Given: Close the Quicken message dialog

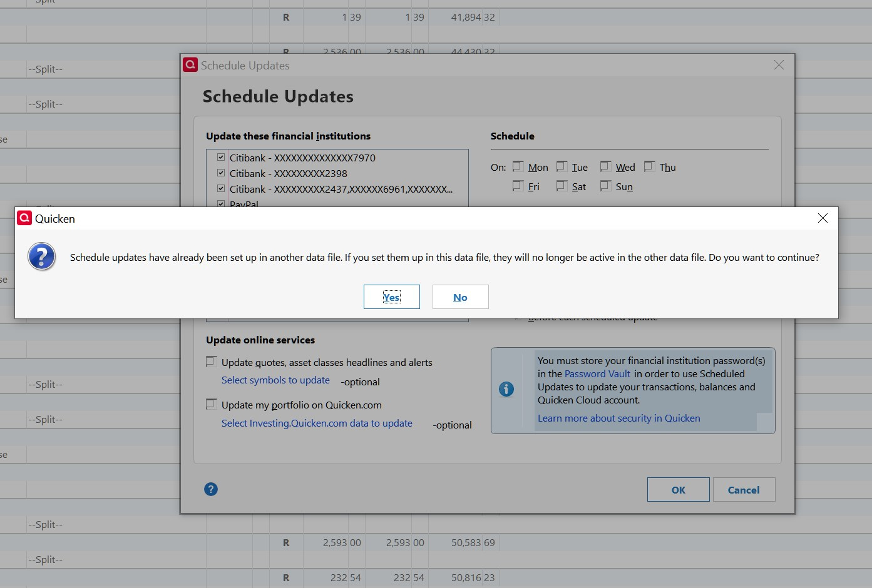Looking at the screenshot, I should click(x=823, y=218).
